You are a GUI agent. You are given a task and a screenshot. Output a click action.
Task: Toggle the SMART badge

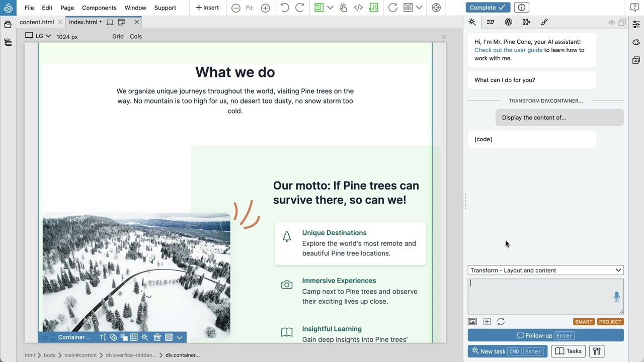pyautogui.click(x=584, y=322)
